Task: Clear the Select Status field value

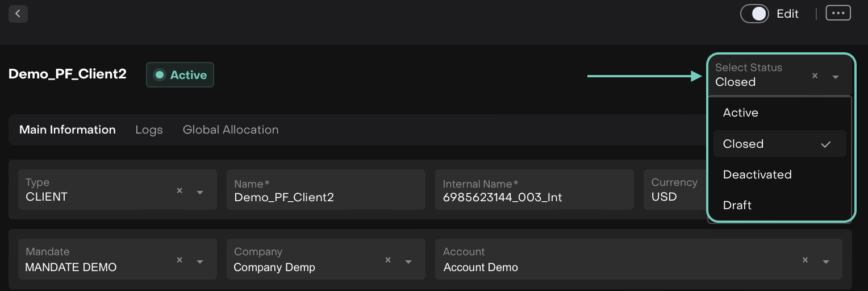Action: [815, 76]
